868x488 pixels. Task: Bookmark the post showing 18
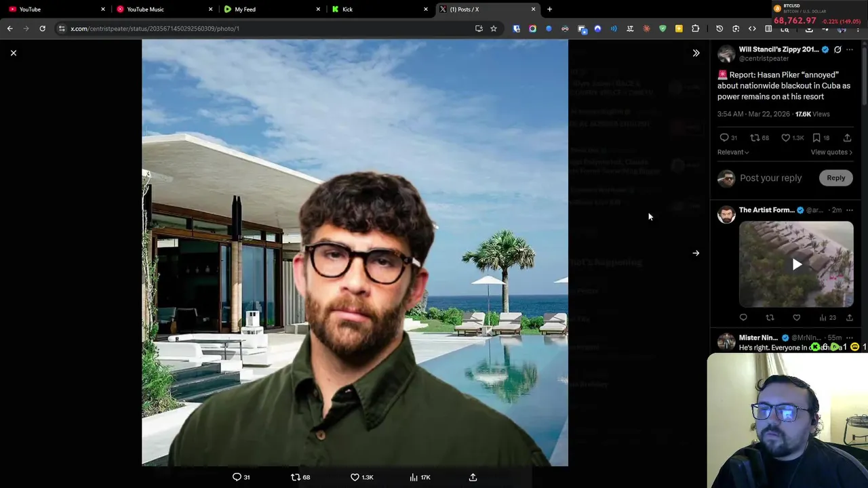pyautogui.click(x=821, y=138)
